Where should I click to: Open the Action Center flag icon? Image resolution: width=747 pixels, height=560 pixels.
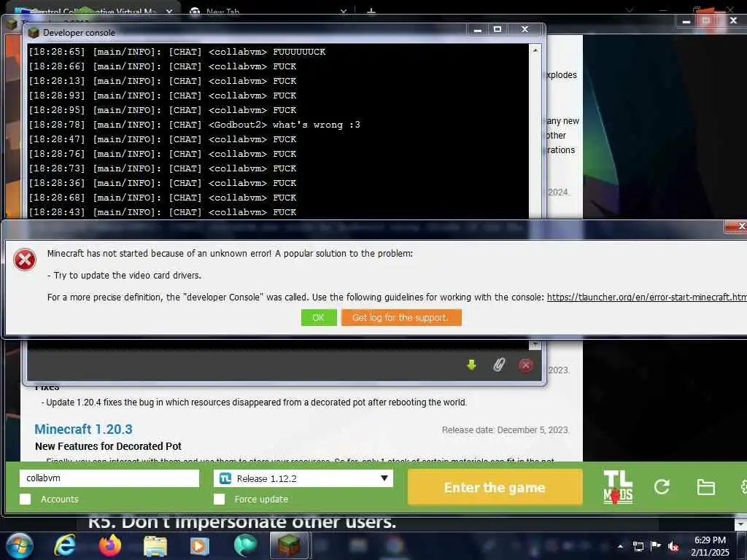656,545
